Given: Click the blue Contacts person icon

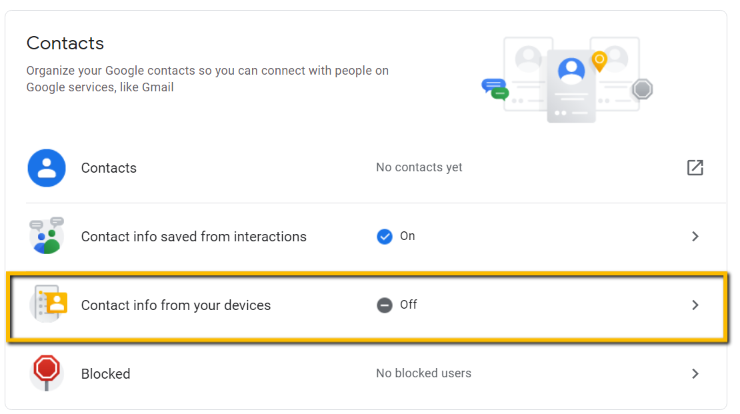Looking at the screenshot, I should point(46,168).
